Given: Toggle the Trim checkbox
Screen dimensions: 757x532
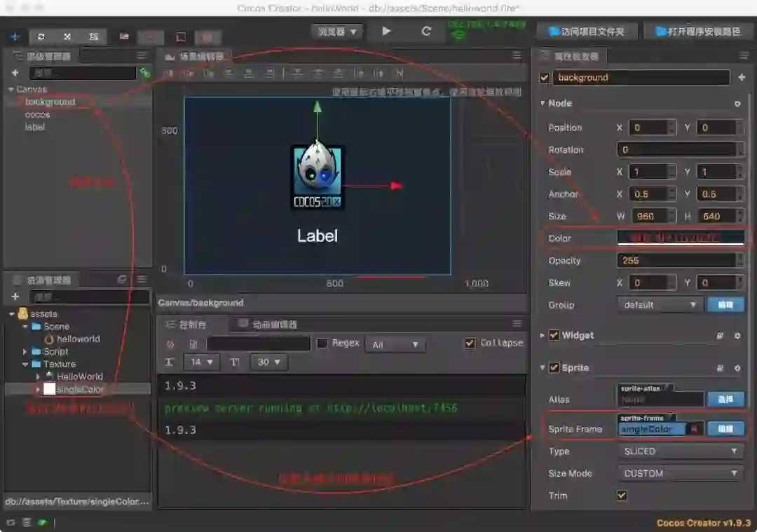Looking at the screenshot, I should coord(622,496).
